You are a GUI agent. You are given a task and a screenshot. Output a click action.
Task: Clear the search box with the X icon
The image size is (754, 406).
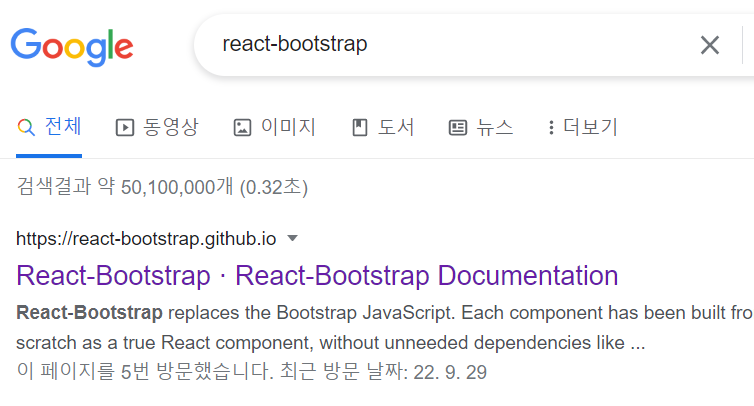pos(710,45)
